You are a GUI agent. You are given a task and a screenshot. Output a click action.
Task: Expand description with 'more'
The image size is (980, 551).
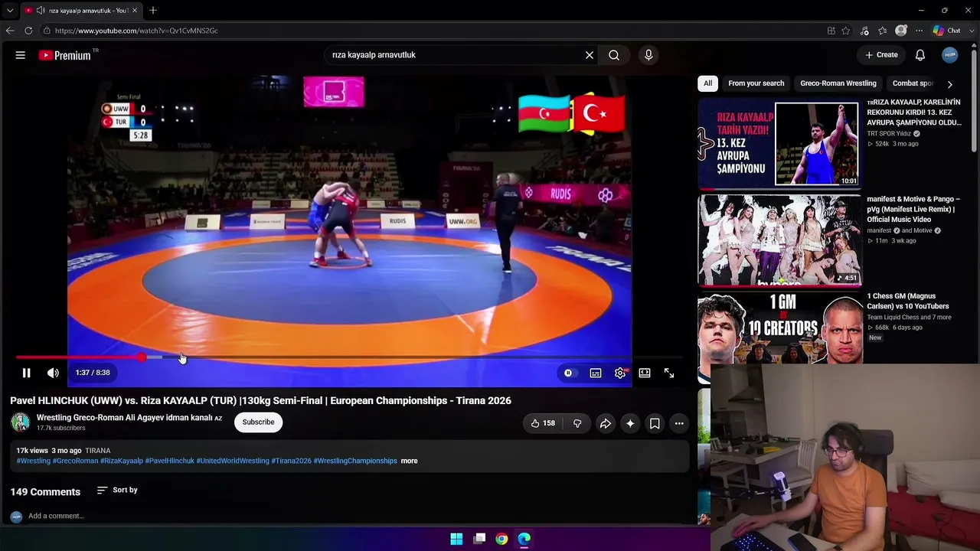click(409, 461)
